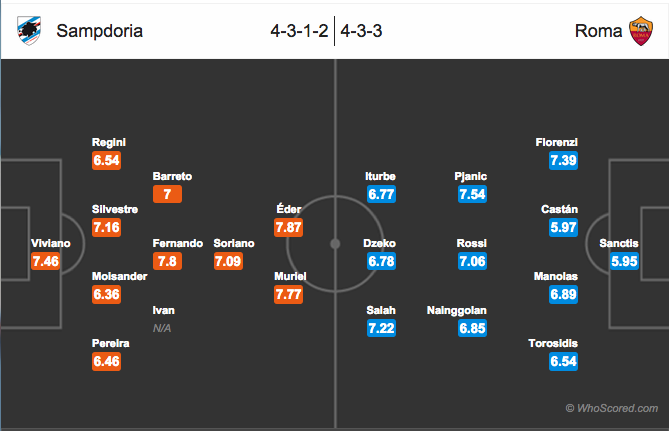Screen dimensions: 669x431
Task: Open Éder's 7.87 rating badge
Action: coord(288,227)
